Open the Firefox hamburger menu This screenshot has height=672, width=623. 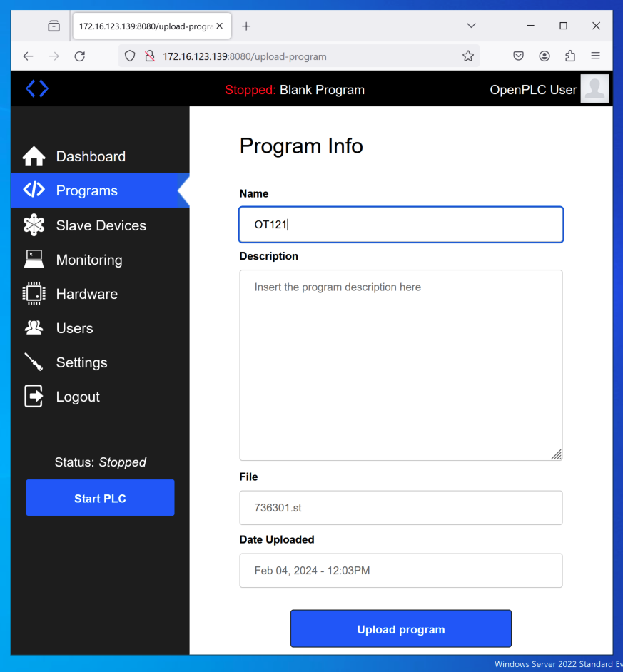(x=596, y=56)
